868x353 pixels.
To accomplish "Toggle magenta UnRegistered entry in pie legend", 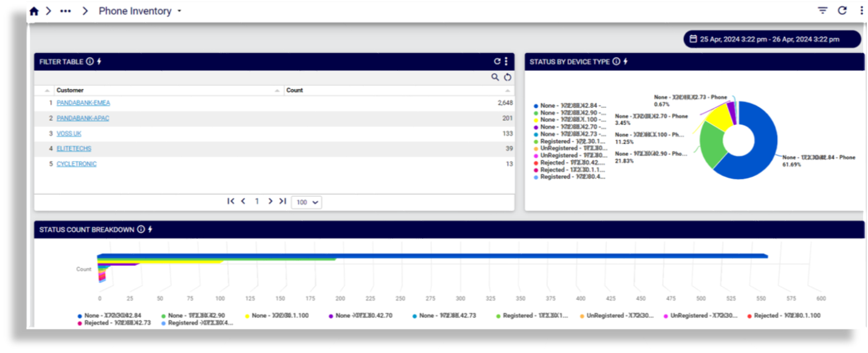I will coord(570,155).
